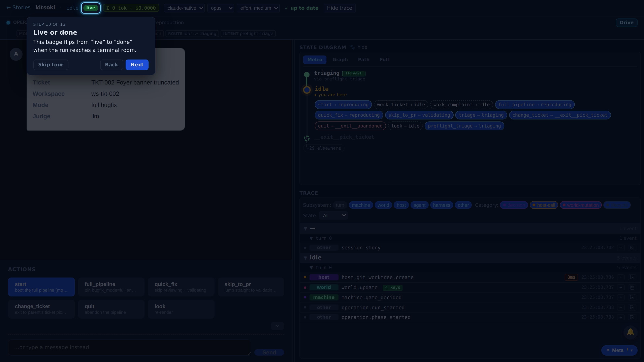Image resolution: width=644 pixels, height=362 pixels.
Task: Click Next in the tour popup
Action: click(x=137, y=65)
